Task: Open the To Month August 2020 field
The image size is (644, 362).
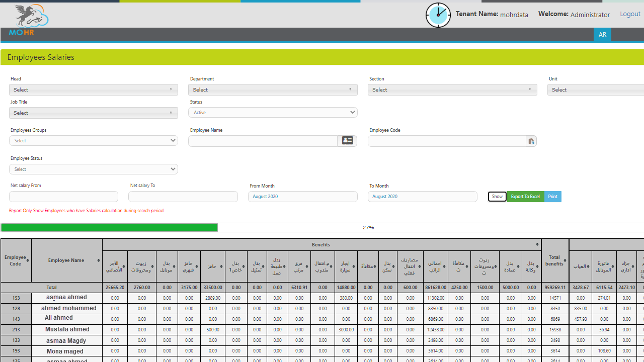Action: point(423,197)
